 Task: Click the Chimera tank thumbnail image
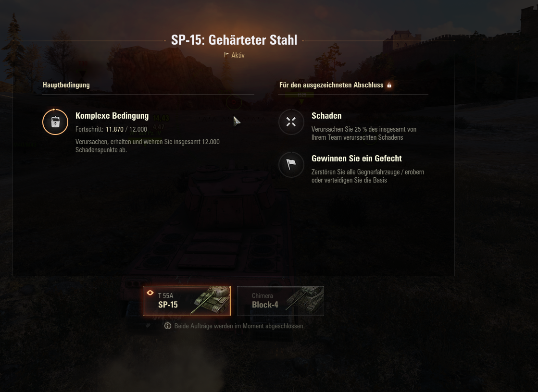pos(305,300)
